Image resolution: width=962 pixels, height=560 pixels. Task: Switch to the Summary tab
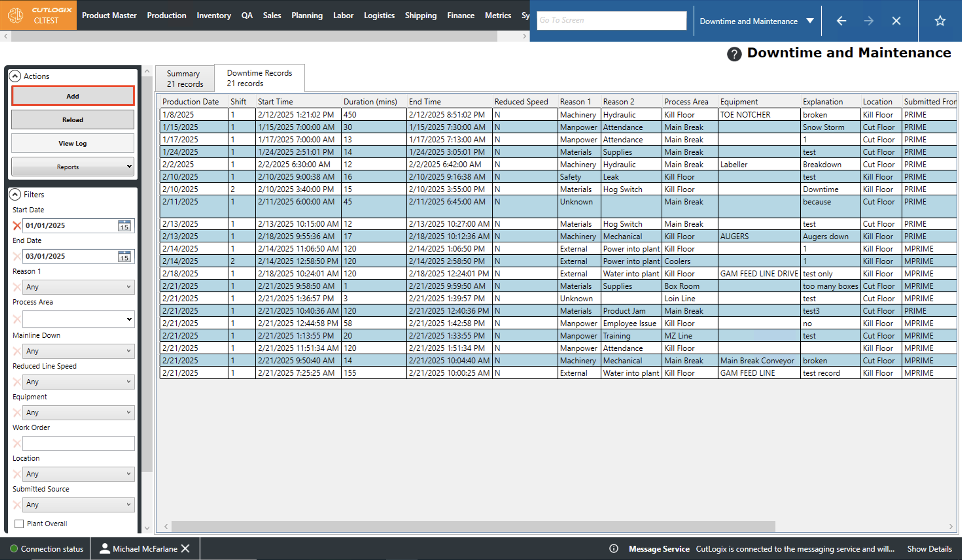(x=185, y=78)
